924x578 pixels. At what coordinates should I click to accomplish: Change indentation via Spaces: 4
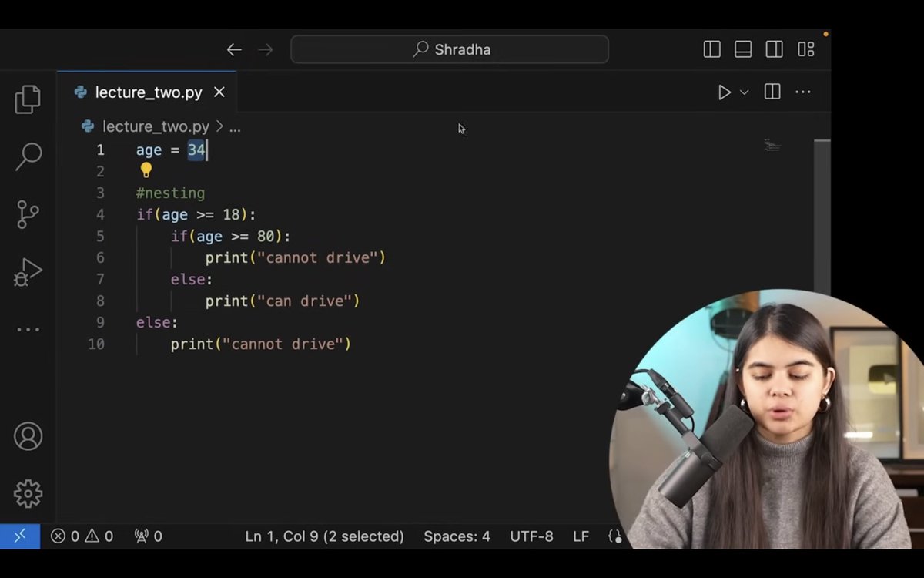point(457,536)
